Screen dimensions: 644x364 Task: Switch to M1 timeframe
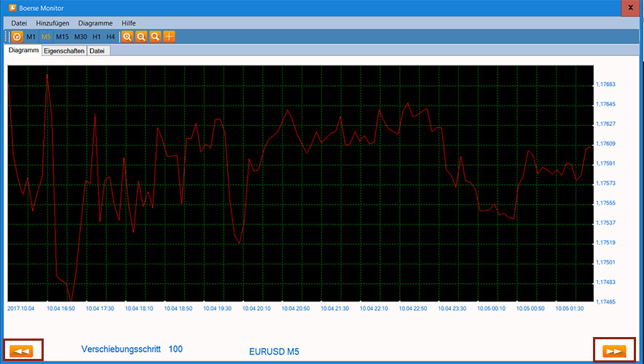(x=31, y=36)
